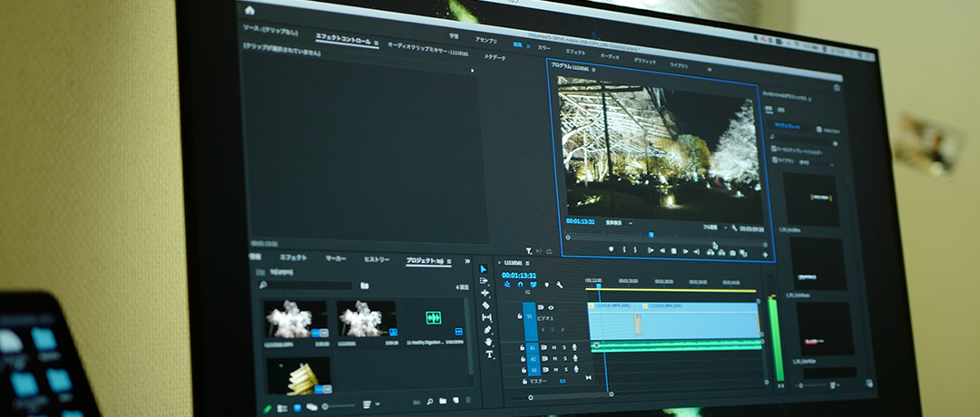Toggle lock on track A2
Image resolution: width=980 pixels, height=417 pixels.
pyautogui.click(x=523, y=359)
